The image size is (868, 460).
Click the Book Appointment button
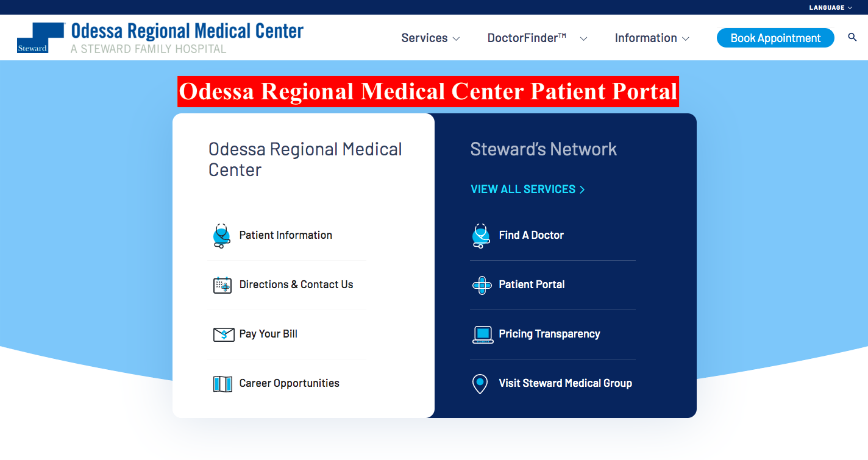coord(775,38)
